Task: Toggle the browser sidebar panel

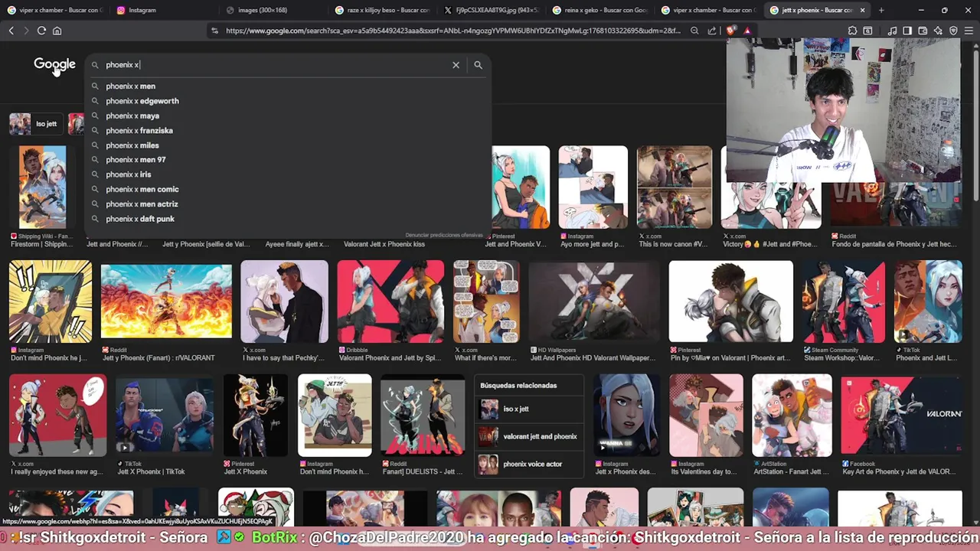Action: click(x=907, y=31)
